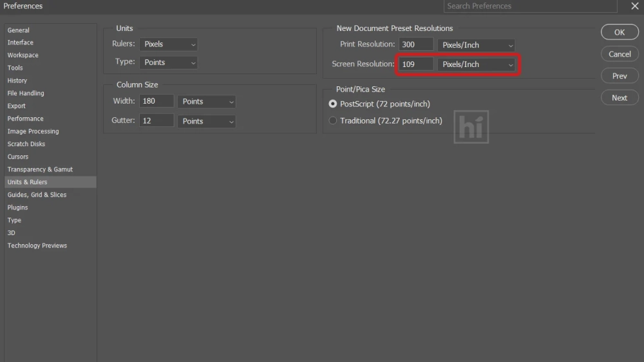Select Transparency & Gamut in the sidebar
The width and height of the screenshot is (644, 362).
coord(40,169)
